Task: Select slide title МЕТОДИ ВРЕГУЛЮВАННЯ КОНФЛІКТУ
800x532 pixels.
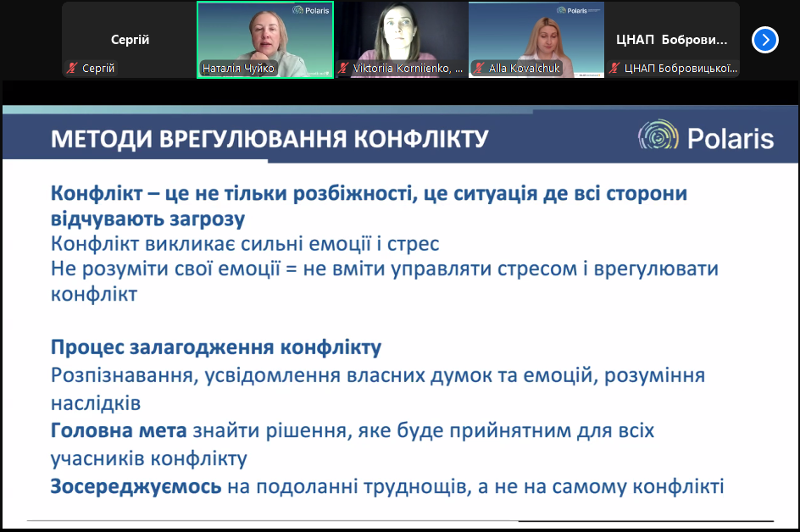Action: tap(269, 139)
